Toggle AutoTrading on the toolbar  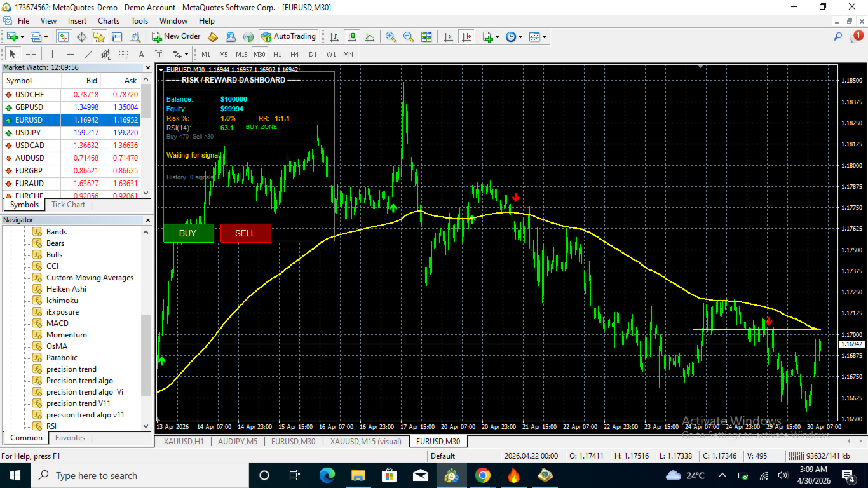288,37
